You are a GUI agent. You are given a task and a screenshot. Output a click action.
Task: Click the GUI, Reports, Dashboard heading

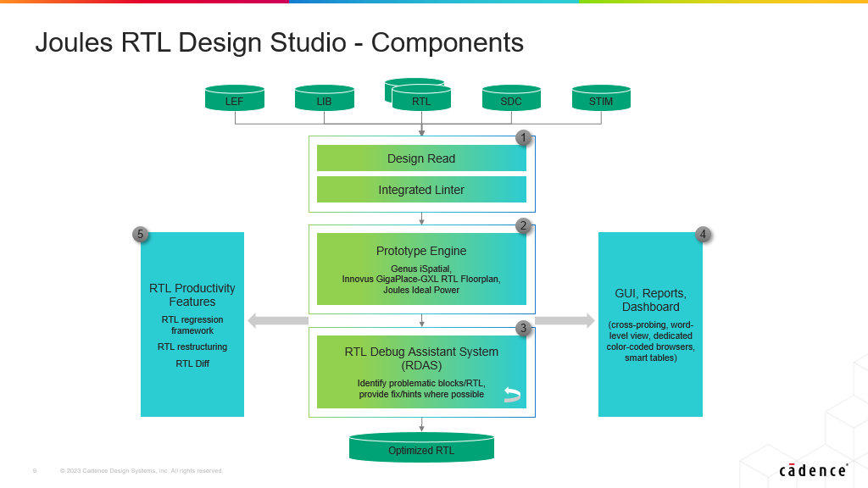pos(650,300)
